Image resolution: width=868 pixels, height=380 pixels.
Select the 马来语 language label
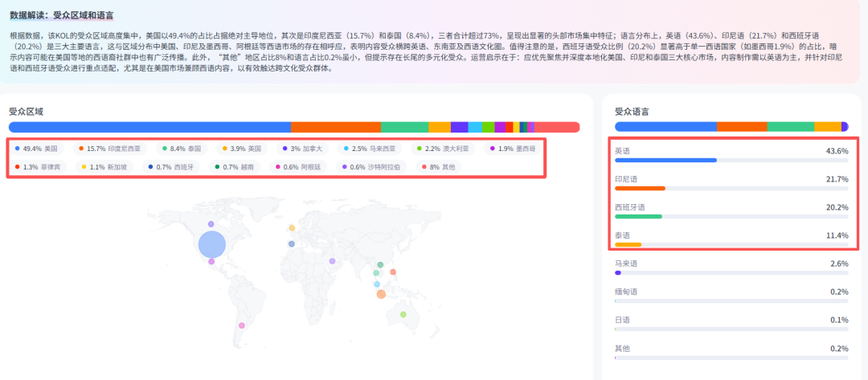tap(626, 264)
